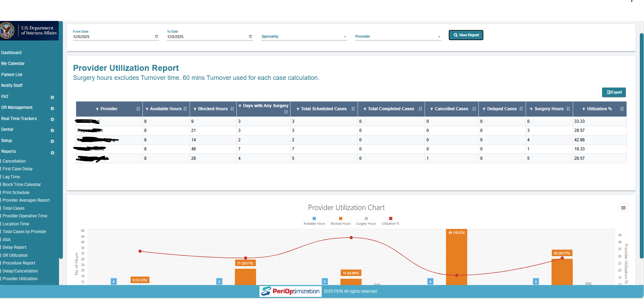Expand the Setup sidebar section
Screen dimensions: 644x299
click(x=52, y=141)
